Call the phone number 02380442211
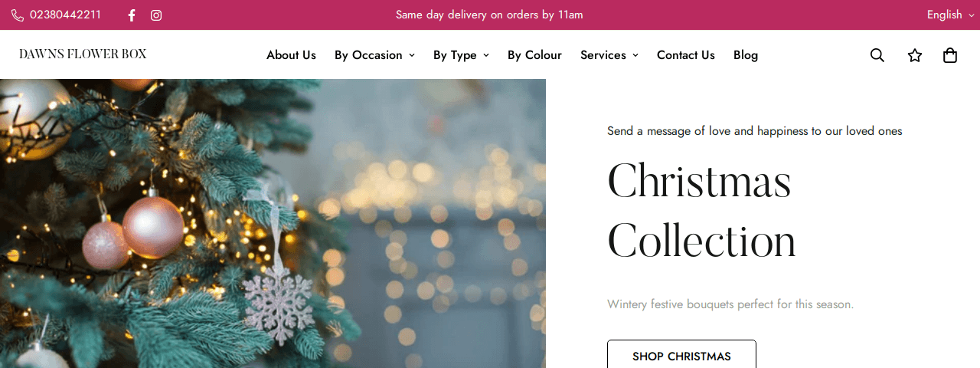 click(65, 15)
